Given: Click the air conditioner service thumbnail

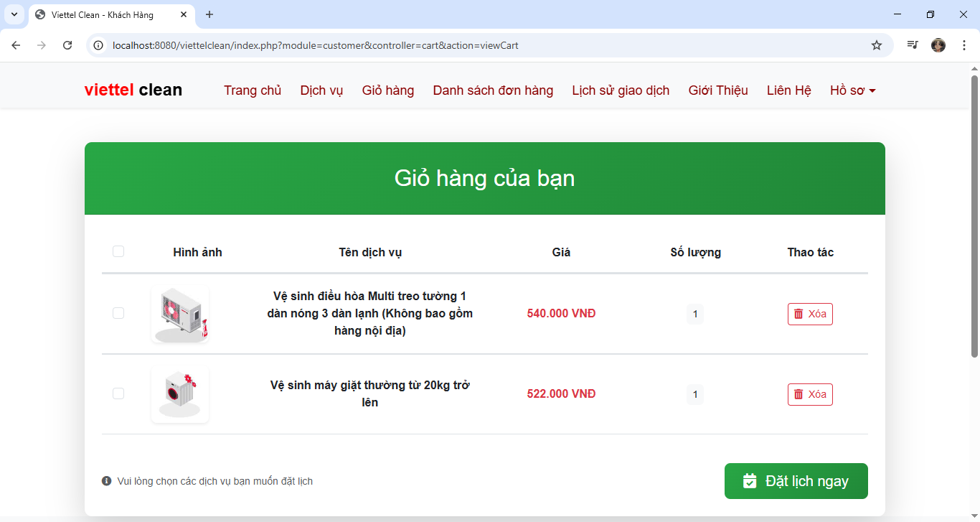Looking at the screenshot, I should pos(180,314).
